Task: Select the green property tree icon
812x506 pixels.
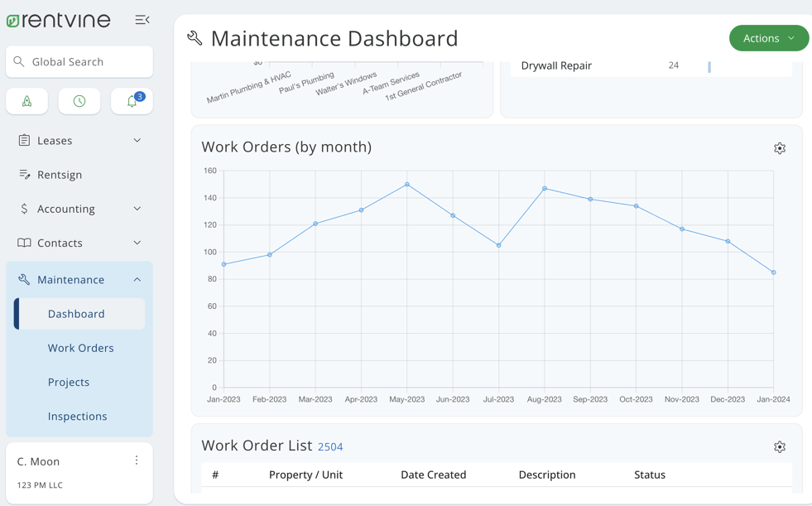Action: (x=26, y=101)
